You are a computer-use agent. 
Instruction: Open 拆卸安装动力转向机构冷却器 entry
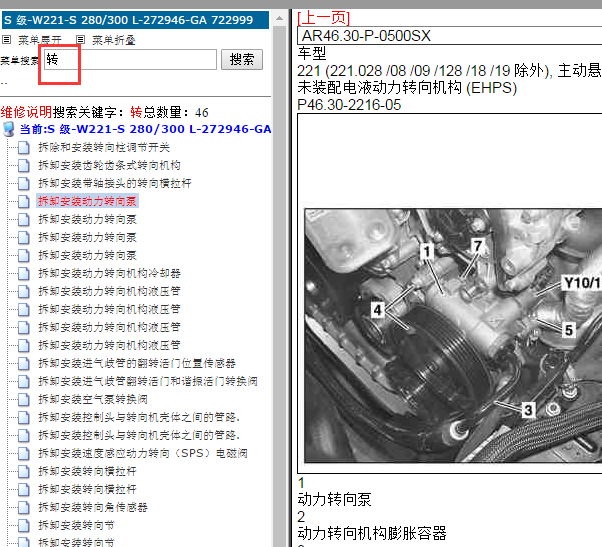pyautogui.click(x=109, y=273)
